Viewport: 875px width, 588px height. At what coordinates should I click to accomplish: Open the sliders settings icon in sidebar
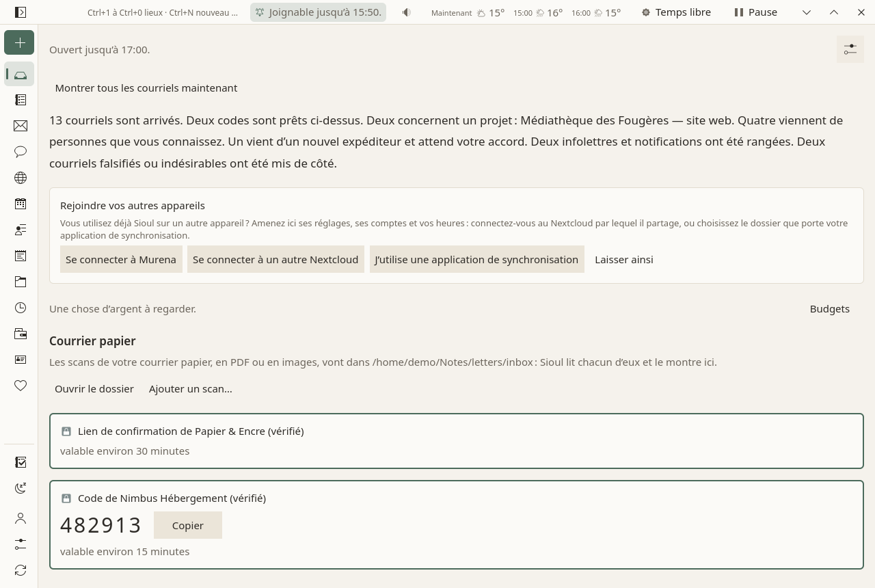[21, 544]
